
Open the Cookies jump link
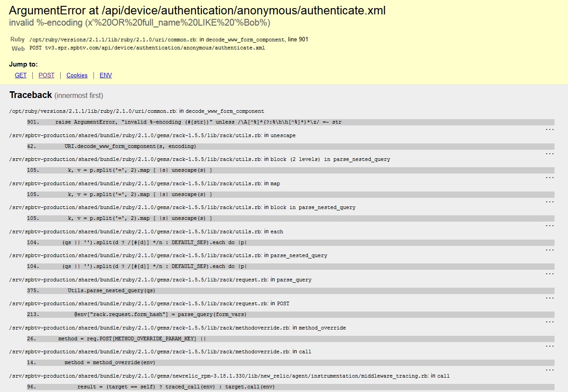[77, 75]
